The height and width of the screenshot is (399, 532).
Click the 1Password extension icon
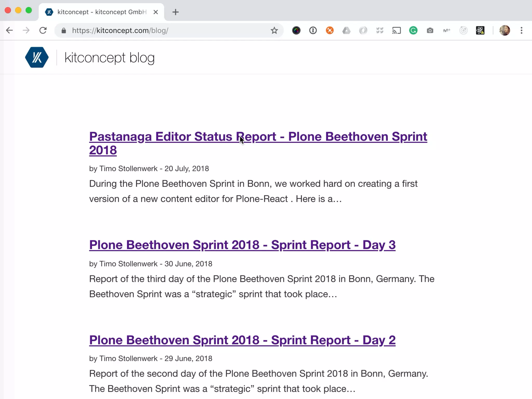313,31
